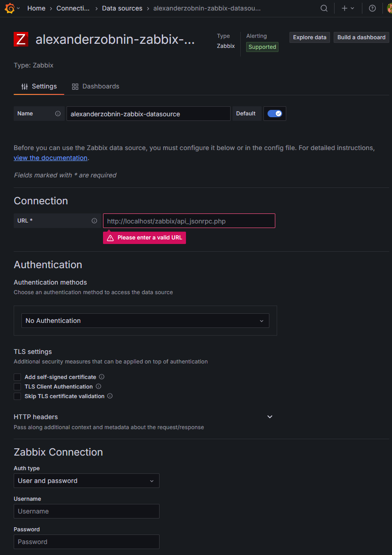Click the 'Type: Zabbix' subtitle text
392x555 pixels.
click(34, 65)
